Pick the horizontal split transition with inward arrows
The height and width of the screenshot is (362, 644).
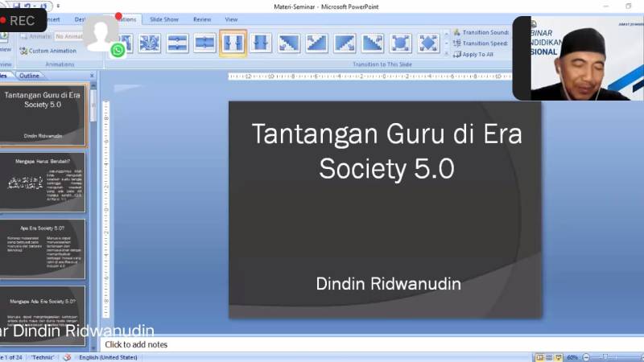tap(204, 43)
